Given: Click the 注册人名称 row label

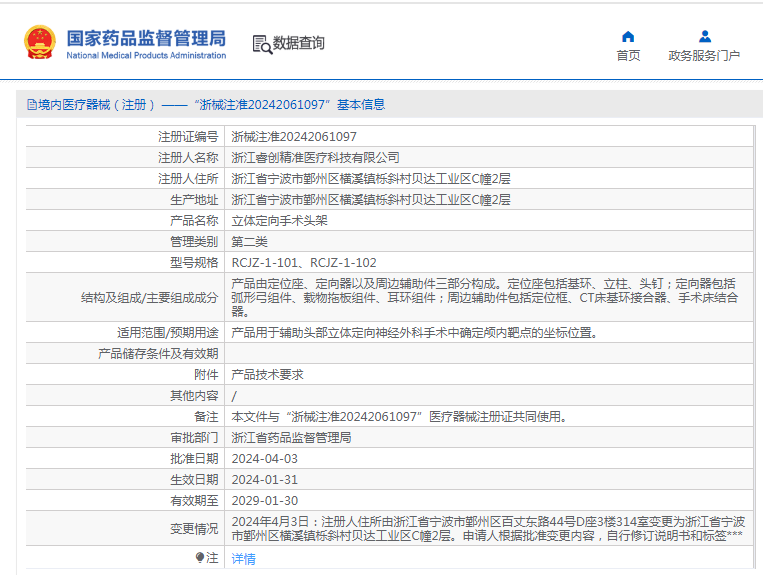Looking at the screenshot, I should coord(188,158).
